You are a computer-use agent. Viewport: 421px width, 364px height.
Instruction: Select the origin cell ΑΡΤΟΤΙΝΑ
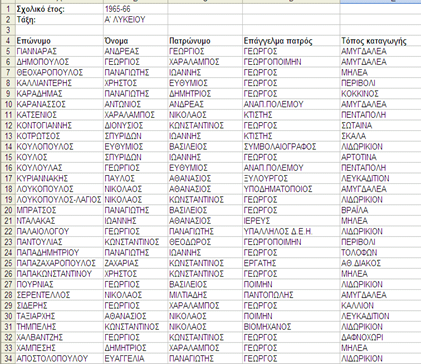point(380,157)
